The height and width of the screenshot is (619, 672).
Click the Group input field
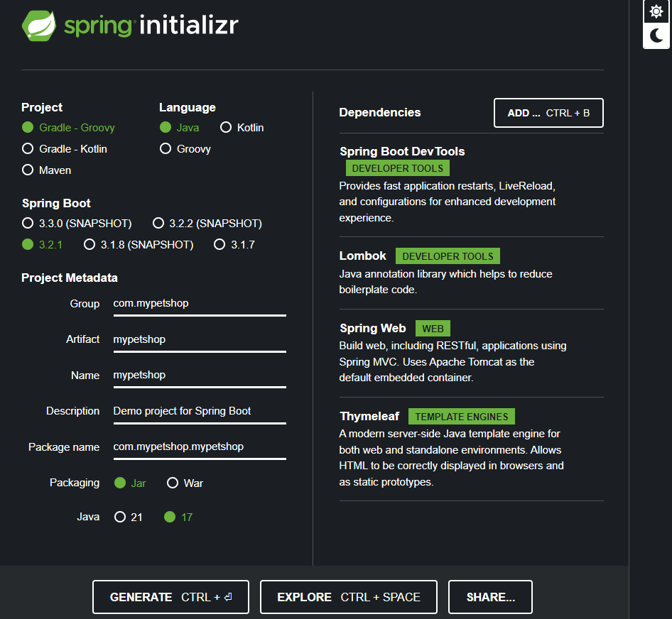[x=200, y=304]
